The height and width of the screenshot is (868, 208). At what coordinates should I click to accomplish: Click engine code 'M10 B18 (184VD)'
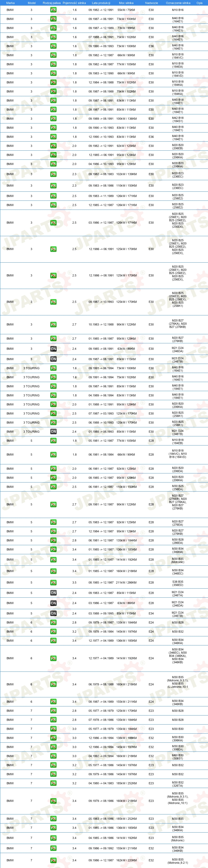point(178,74)
